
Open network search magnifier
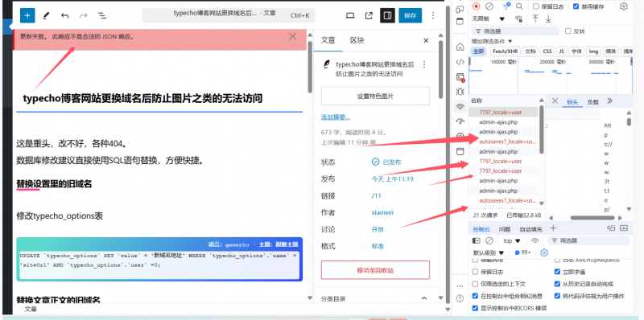point(519,6)
